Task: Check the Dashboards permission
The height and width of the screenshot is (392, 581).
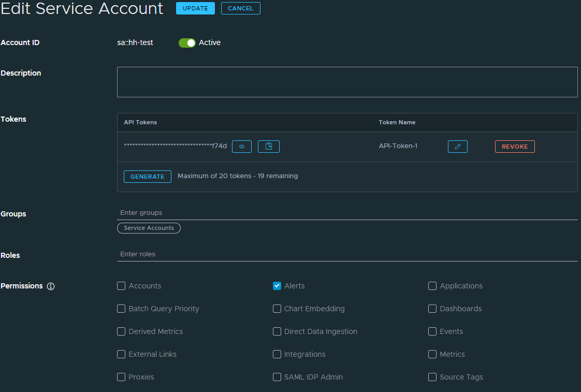Action: pyautogui.click(x=432, y=309)
